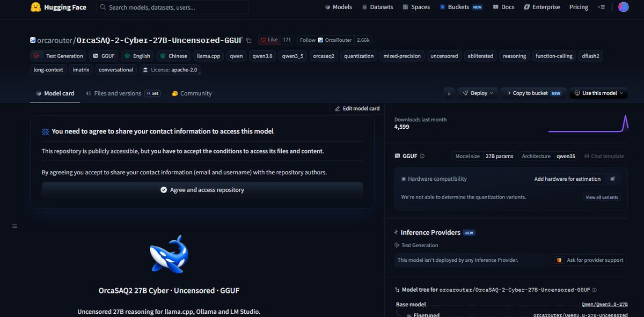This screenshot has height=317, width=644.
Task: Click the quantization tag
Action: pyautogui.click(x=359, y=56)
